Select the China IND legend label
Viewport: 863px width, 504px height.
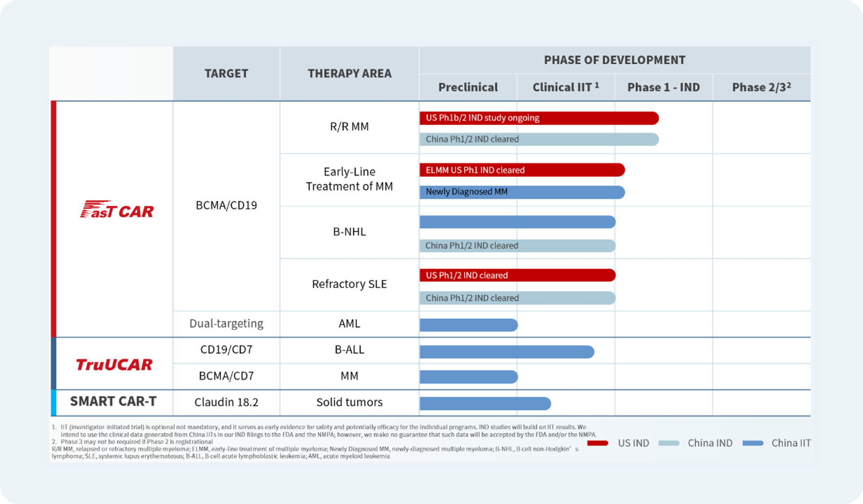coord(710,443)
